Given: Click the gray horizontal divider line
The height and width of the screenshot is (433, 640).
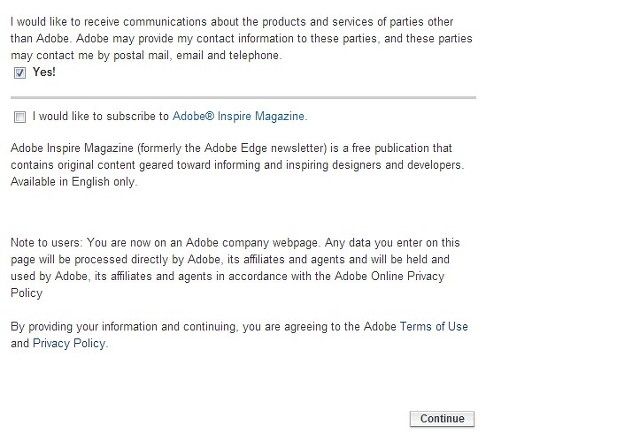Looking at the screenshot, I should click(x=243, y=98).
